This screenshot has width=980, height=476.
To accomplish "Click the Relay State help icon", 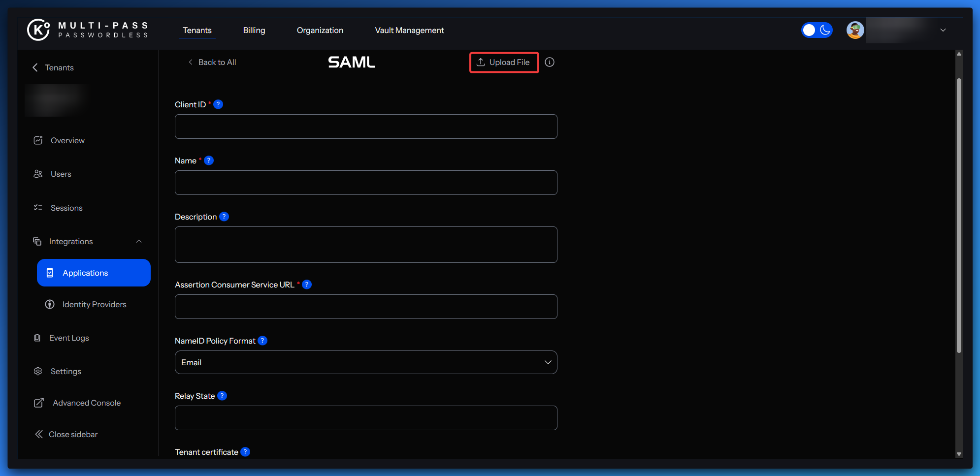I will 222,396.
